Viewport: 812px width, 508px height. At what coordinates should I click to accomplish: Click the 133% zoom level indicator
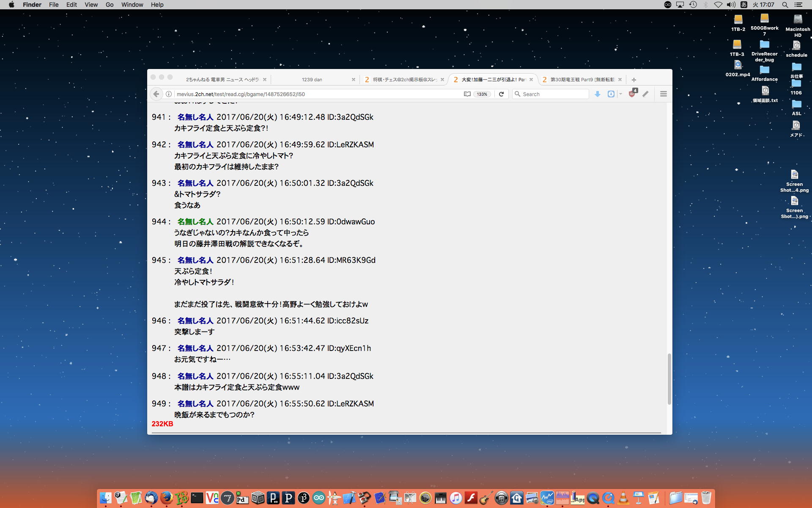(482, 94)
